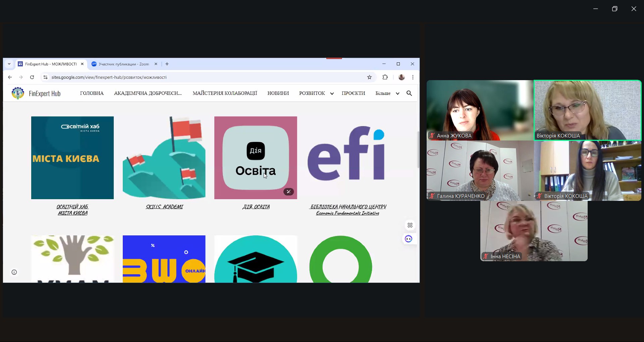Click the browser back arrow

pyautogui.click(x=10, y=77)
